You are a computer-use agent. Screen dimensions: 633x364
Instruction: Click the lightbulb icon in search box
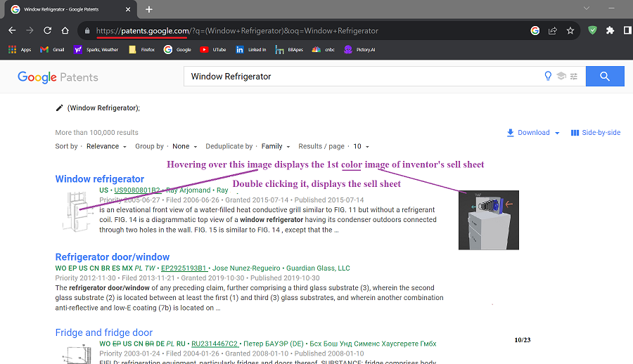tap(548, 76)
